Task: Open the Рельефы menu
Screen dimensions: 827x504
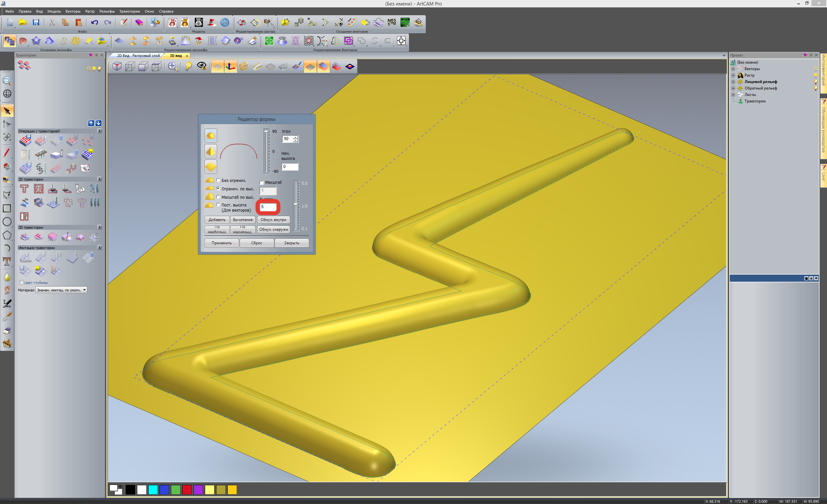Action: click(107, 11)
